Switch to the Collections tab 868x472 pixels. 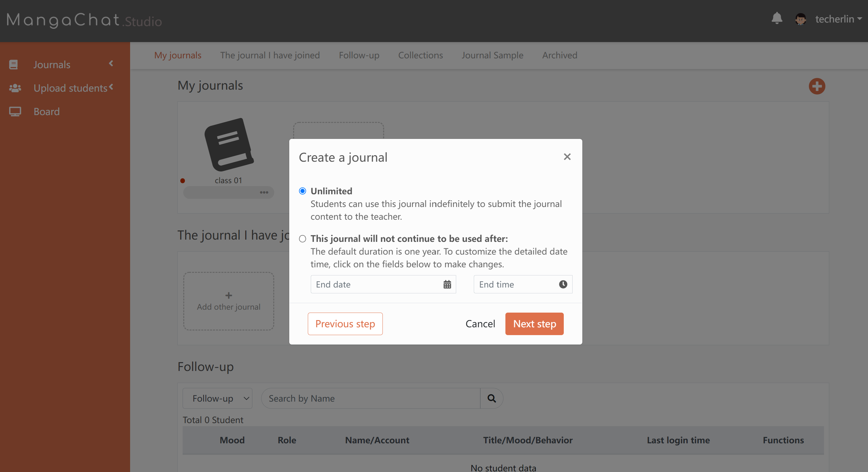(420, 55)
